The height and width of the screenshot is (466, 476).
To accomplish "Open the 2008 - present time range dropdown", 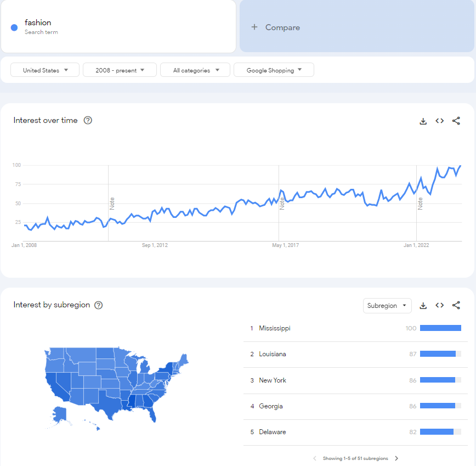I will point(120,70).
